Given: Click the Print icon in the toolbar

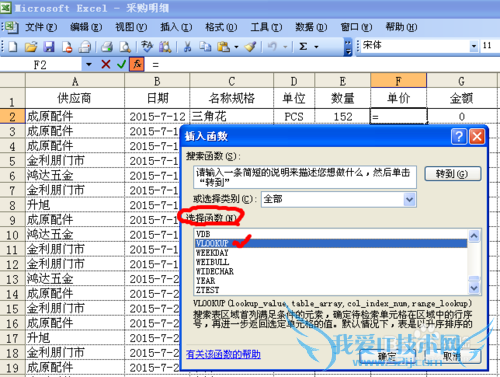Looking at the screenshot, I should tap(107, 47).
